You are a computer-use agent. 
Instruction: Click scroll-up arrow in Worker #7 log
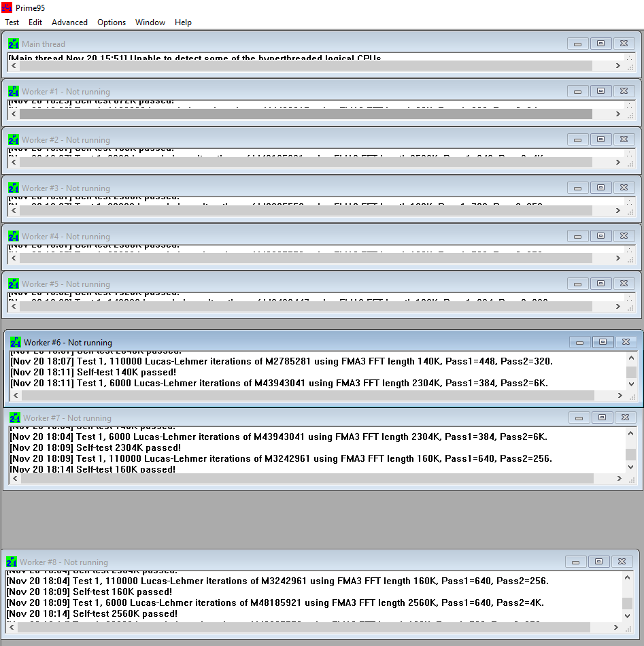[630, 433]
